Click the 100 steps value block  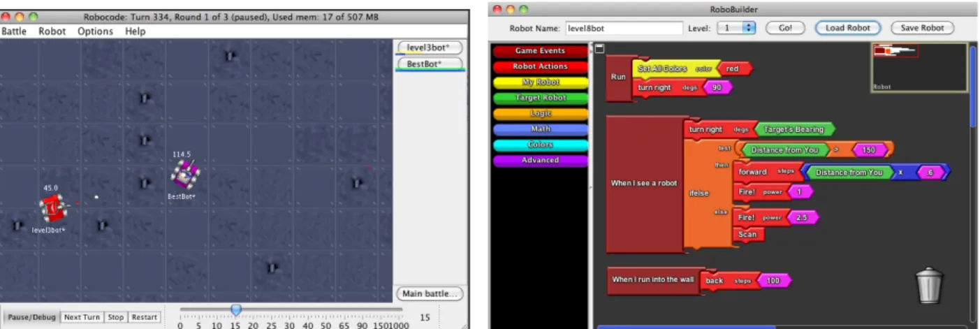(773, 281)
